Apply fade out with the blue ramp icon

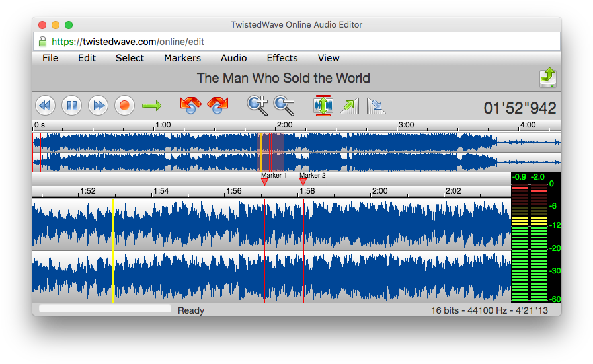(376, 106)
